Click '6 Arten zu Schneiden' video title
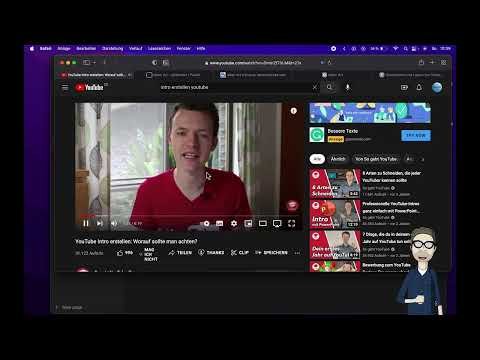 point(392,176)
